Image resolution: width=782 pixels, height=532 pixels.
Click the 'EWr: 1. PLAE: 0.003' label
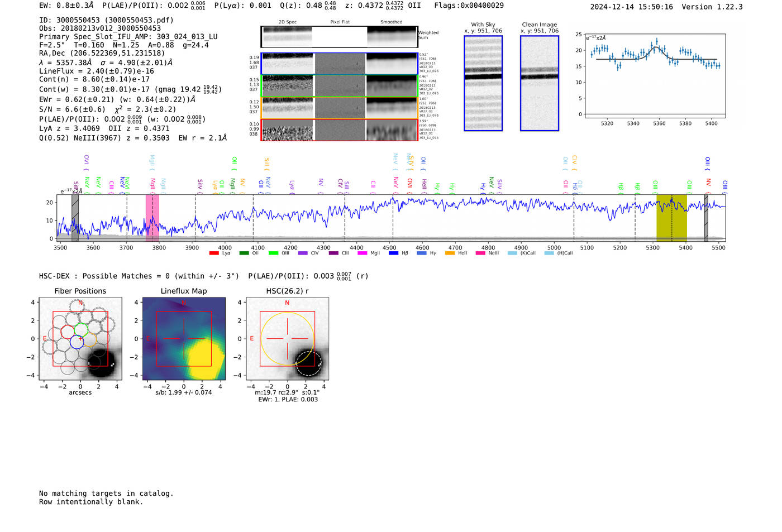(x=288, y=400)
